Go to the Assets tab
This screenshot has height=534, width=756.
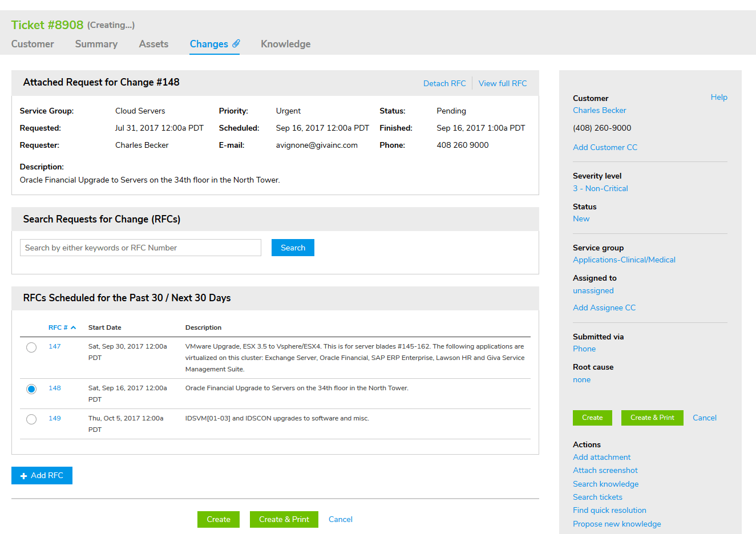click(153, 44)
